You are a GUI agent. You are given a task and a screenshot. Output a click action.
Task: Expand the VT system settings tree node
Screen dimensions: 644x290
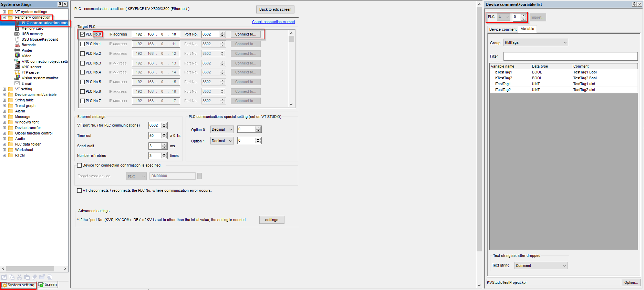pyautogui.click(x=4, y=12)
